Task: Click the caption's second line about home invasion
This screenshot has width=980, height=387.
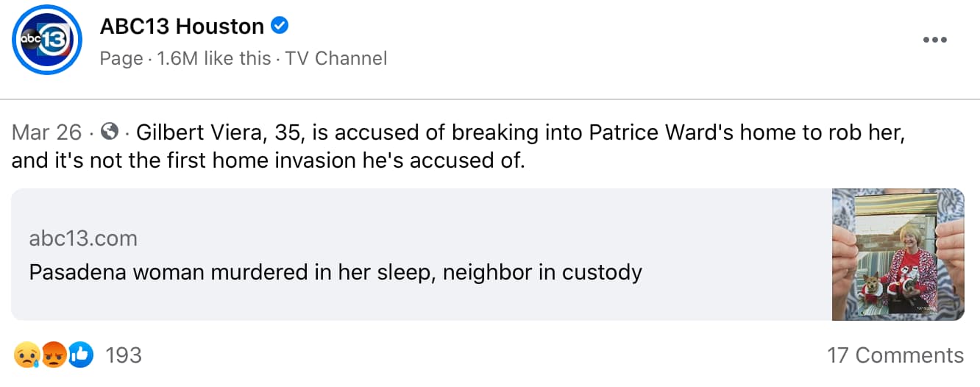Action: coord(269,160)
